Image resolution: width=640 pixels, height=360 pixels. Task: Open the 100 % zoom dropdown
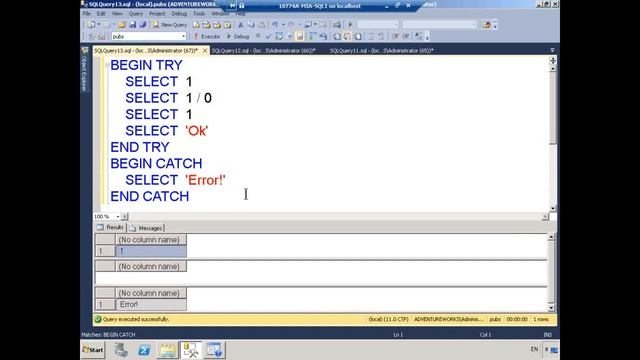[x=118, y=216]
